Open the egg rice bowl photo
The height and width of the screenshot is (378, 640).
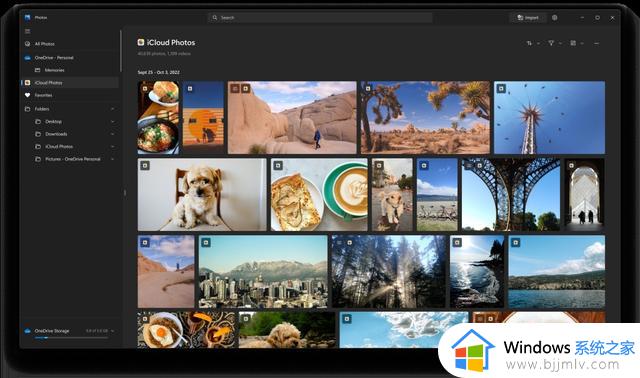click(186, 330)
